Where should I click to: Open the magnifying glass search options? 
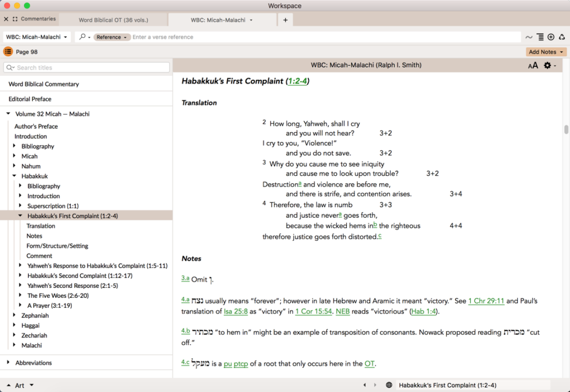pyautogui.click(x=84, y=37)
